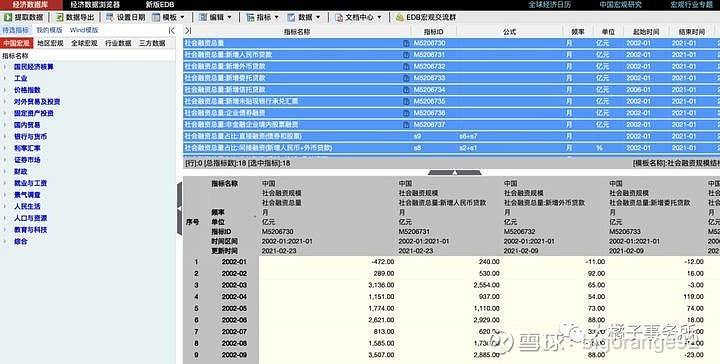Select the 待选指标 tab

pos(15,30)
